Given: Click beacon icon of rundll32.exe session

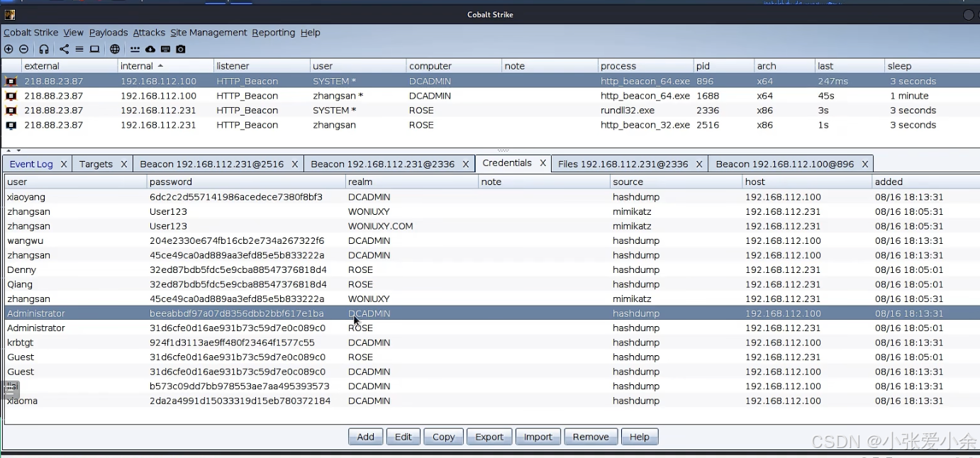Looking at the screenshot, I should pos(11,111).
